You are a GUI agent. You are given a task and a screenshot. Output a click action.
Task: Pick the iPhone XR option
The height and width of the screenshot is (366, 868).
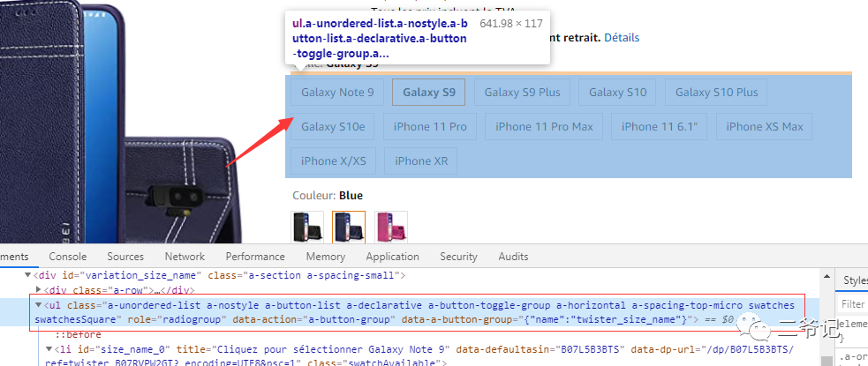point(420,161)
